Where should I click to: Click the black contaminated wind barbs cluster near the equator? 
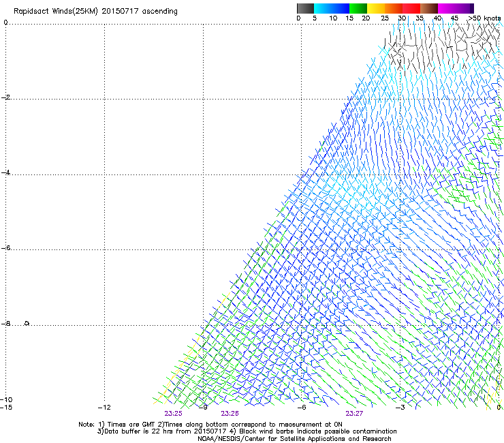click(x=441, y=48)
